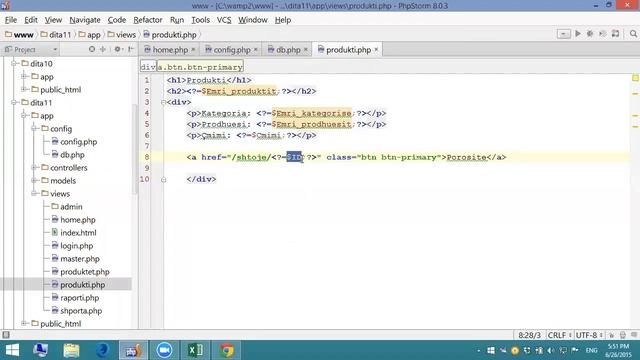Image resolution: width=640 pixels, height=360 pixels.
Task: Toggle tool window buttons icon bottom-left
Action: click(6, 335)
